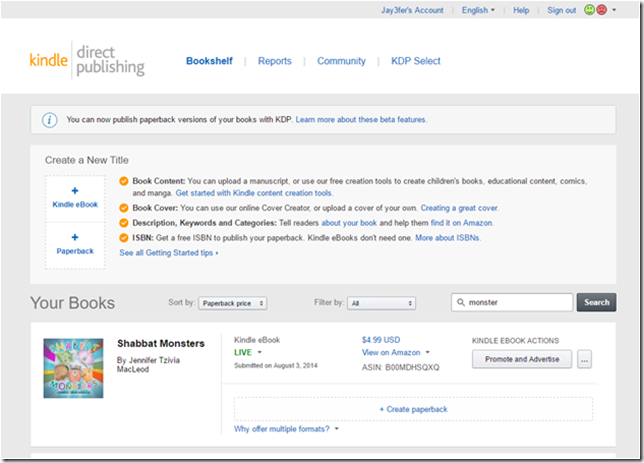Open Learn more about these beta features
Screen dimensions: 644x463
point(361,120)
